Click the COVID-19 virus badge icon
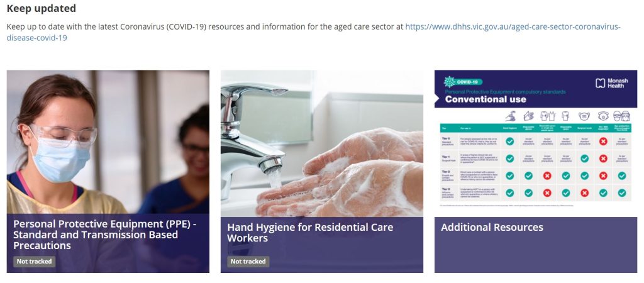This screenshot has width=644, height=283. pos(450,82)
